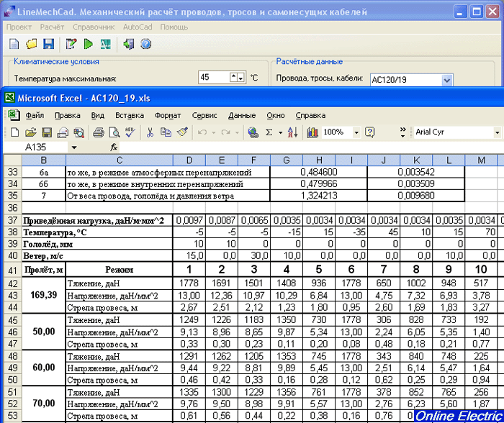
Task: Open LineMechCad help question icon
Action: [x=145, y=44]
